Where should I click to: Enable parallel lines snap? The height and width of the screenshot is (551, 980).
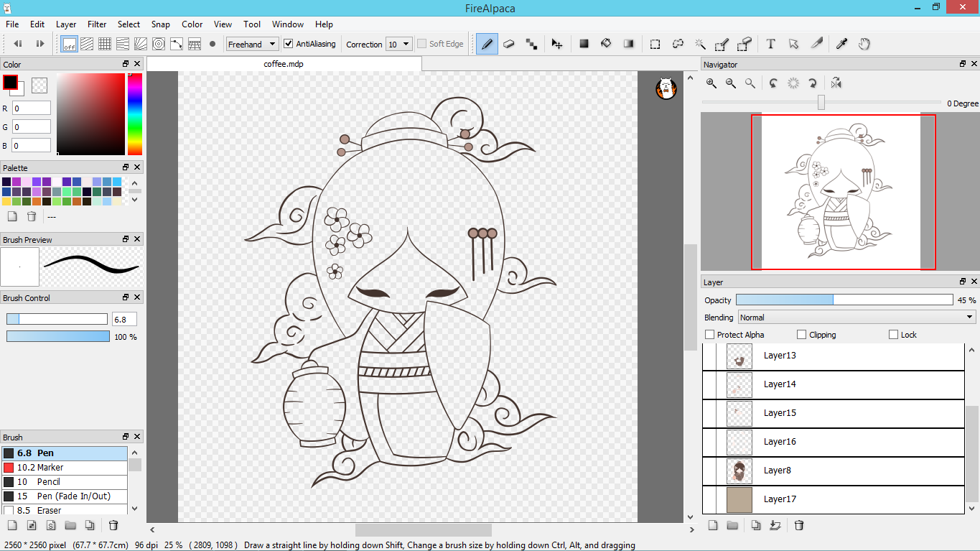click(87, 44)
